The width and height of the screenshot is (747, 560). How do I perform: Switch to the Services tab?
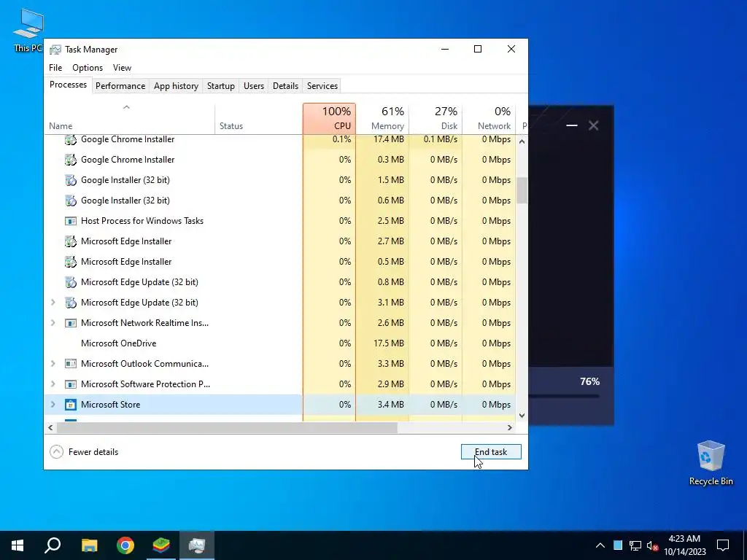(x=322, y=86)
